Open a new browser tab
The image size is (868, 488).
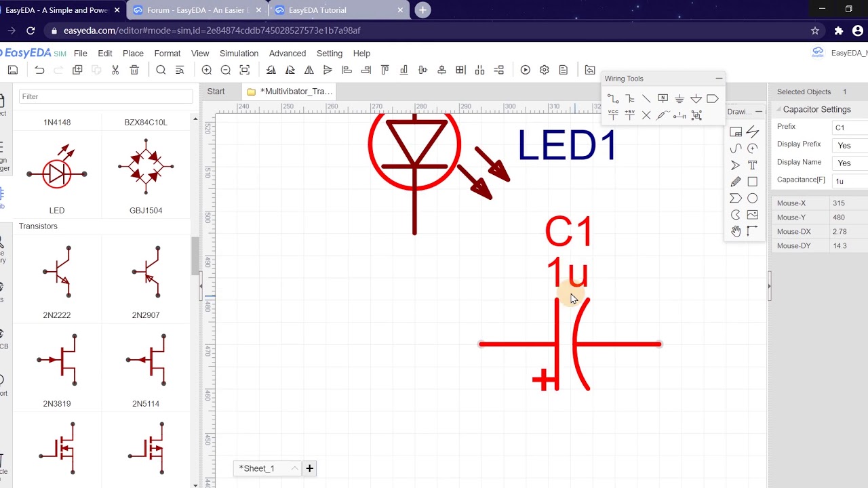click(422, 10)
